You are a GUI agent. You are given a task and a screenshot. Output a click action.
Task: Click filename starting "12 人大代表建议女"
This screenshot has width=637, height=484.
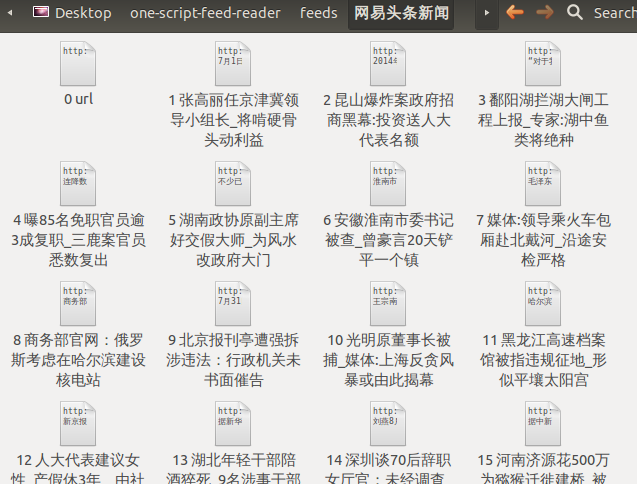[78, 468]
